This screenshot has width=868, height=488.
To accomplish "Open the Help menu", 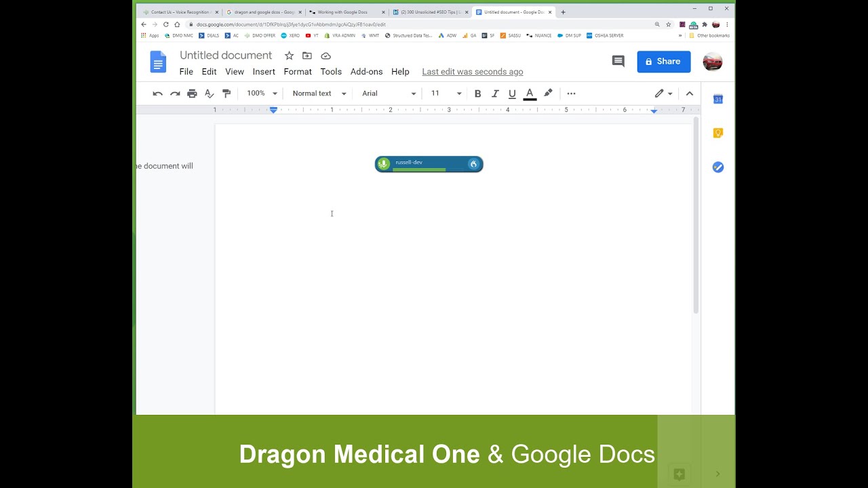I will click(400, 72).
